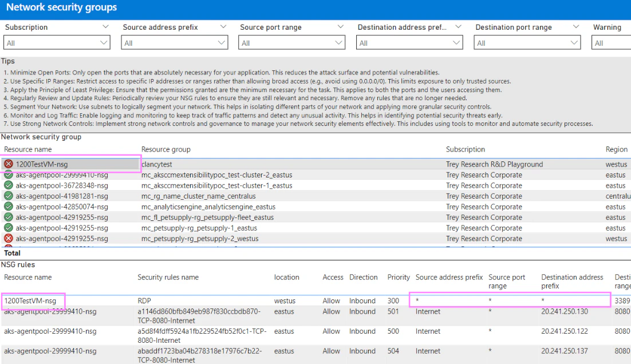Click destination address 20.241.250.137
Viewport: 631px width, 364px height.
(x=565, y=351)
